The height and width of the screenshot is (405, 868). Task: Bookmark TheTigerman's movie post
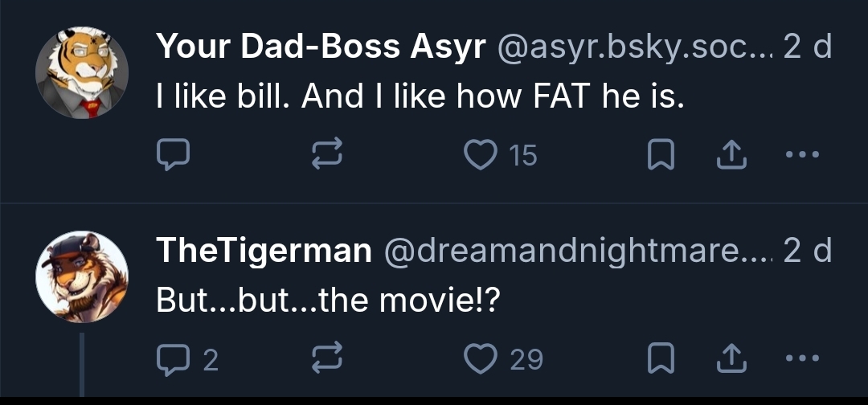point(660,359)
